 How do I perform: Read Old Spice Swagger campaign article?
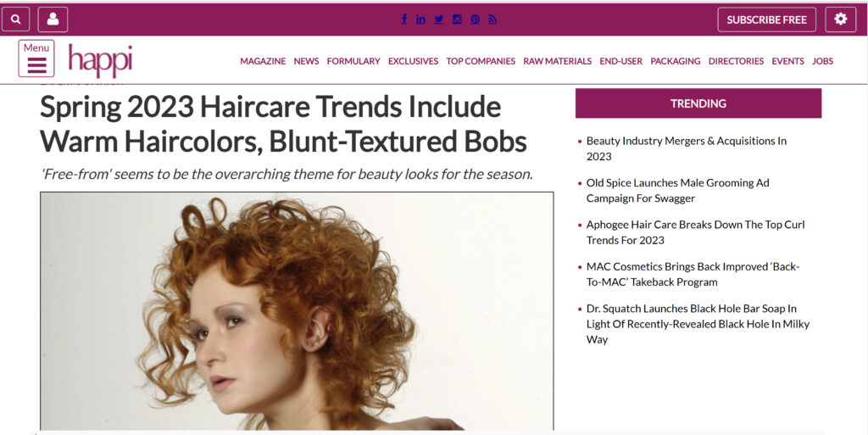[677, 191]
